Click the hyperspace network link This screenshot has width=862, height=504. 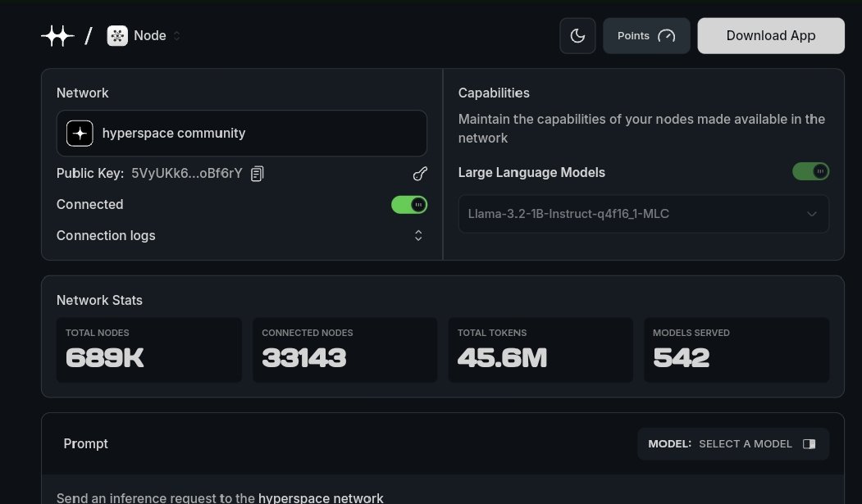(x=321, y=498)
